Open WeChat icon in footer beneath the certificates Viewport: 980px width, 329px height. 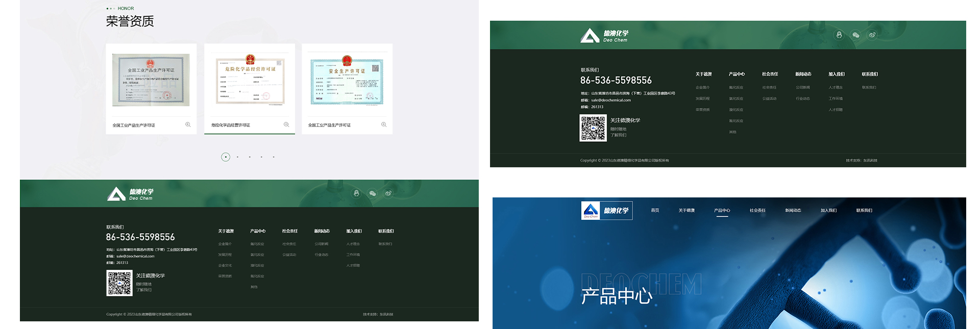(x=372, y=193)
